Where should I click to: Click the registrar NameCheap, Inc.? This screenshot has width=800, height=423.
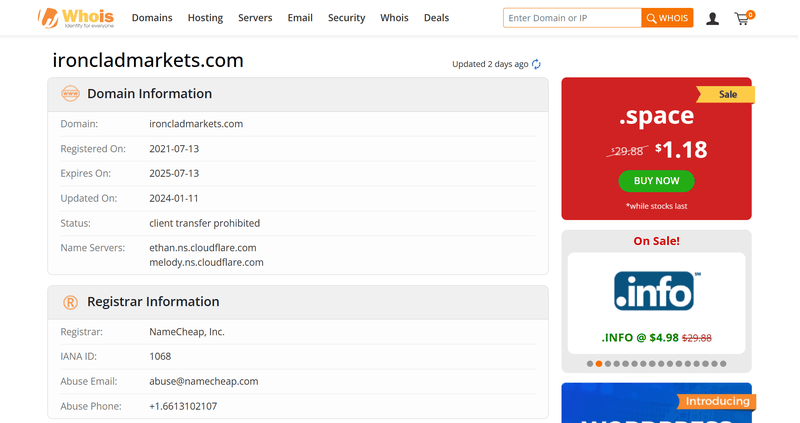(x=187, y=332)
